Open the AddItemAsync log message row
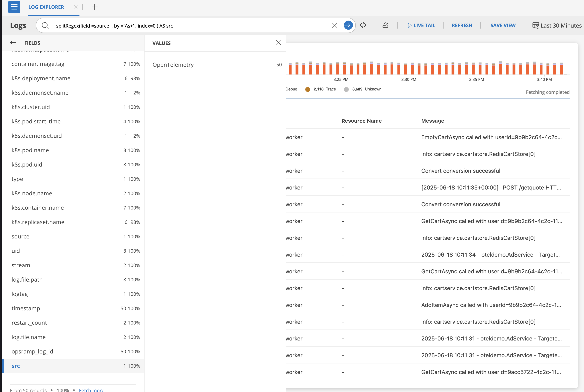This screenshot has height=392, width=584. point(428,305)
